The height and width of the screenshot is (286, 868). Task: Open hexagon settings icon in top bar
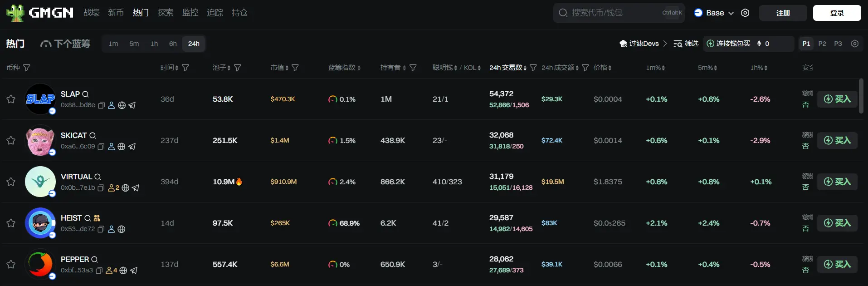click(x=745, y=13)
